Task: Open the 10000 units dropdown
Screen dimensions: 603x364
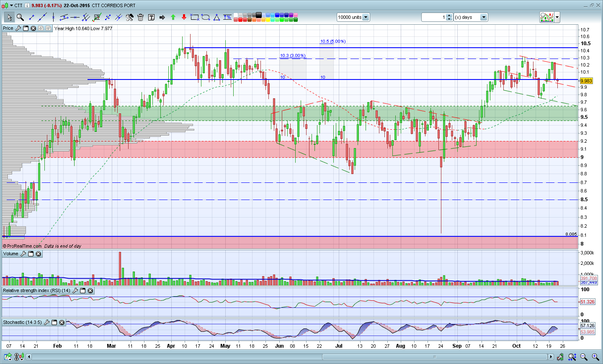Action: (x=366, y=17)
